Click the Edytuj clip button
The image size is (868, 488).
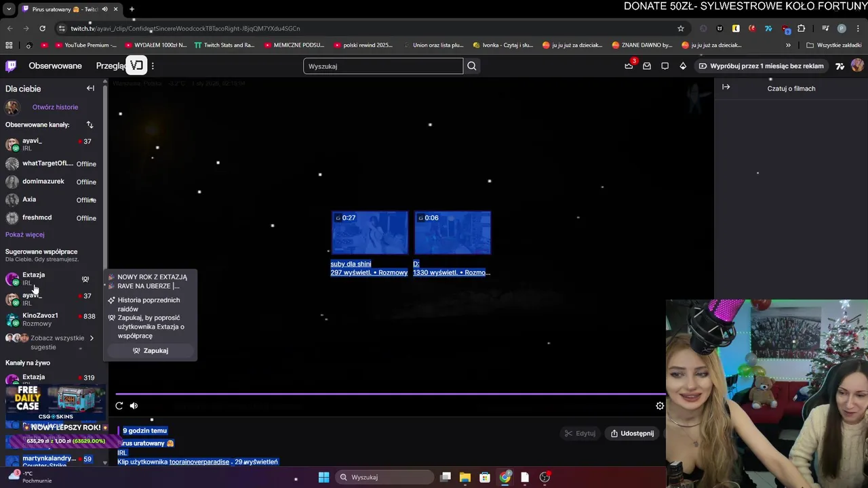tap(580, 433)
